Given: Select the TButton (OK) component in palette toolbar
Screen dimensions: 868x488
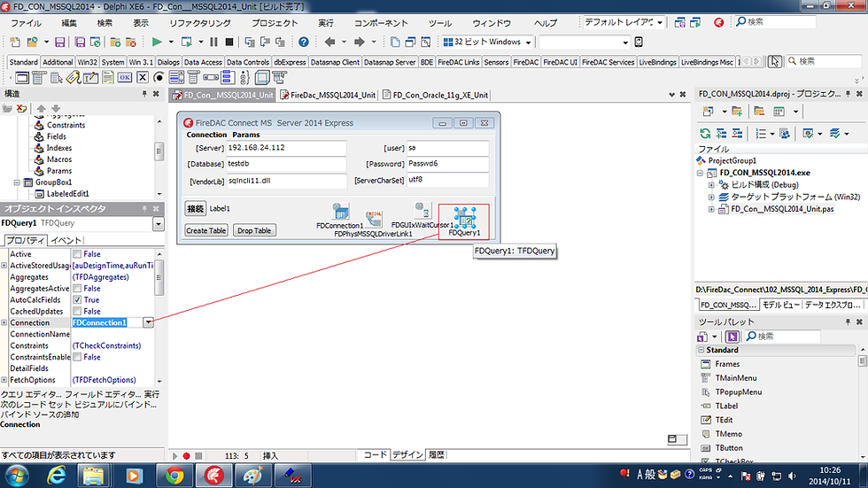Looking at the screenshot, I should point(125,77).
